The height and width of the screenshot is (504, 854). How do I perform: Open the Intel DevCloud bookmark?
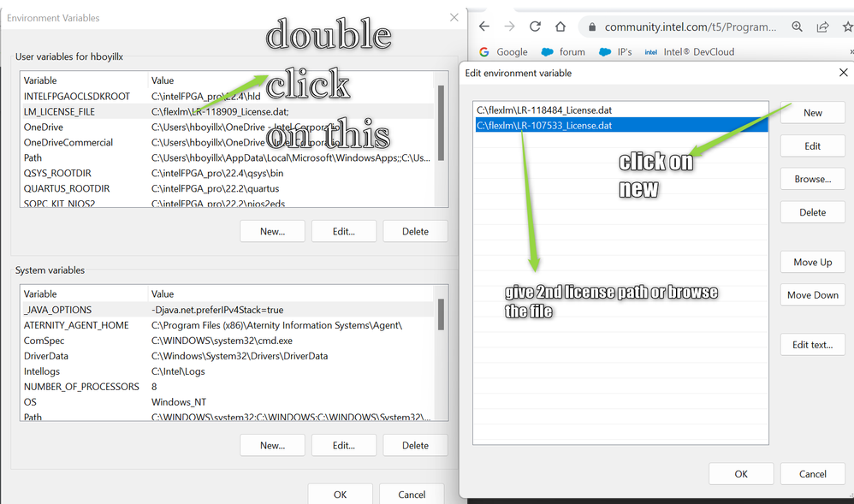[690, 51]
